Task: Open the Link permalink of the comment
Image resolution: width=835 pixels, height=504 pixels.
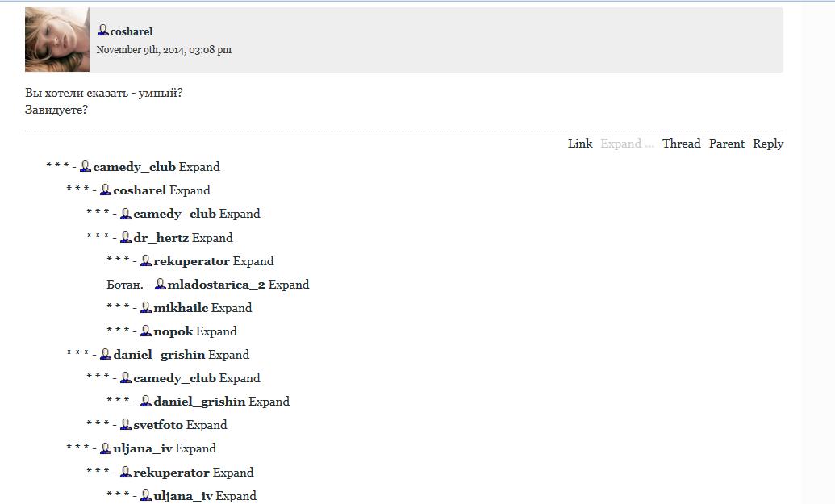Action: [580, 144]
